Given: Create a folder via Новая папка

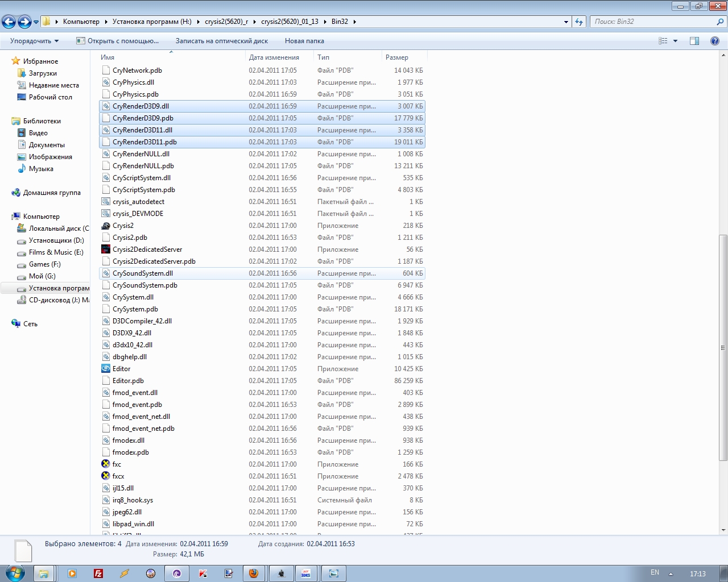Looking at the screenshot, I should pos(304,41).
